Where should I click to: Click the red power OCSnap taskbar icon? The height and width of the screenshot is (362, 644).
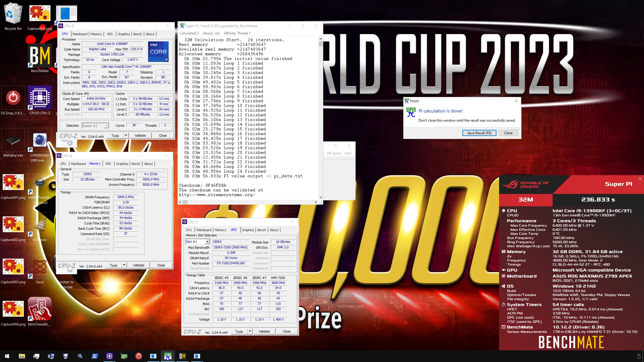point(139,356)
